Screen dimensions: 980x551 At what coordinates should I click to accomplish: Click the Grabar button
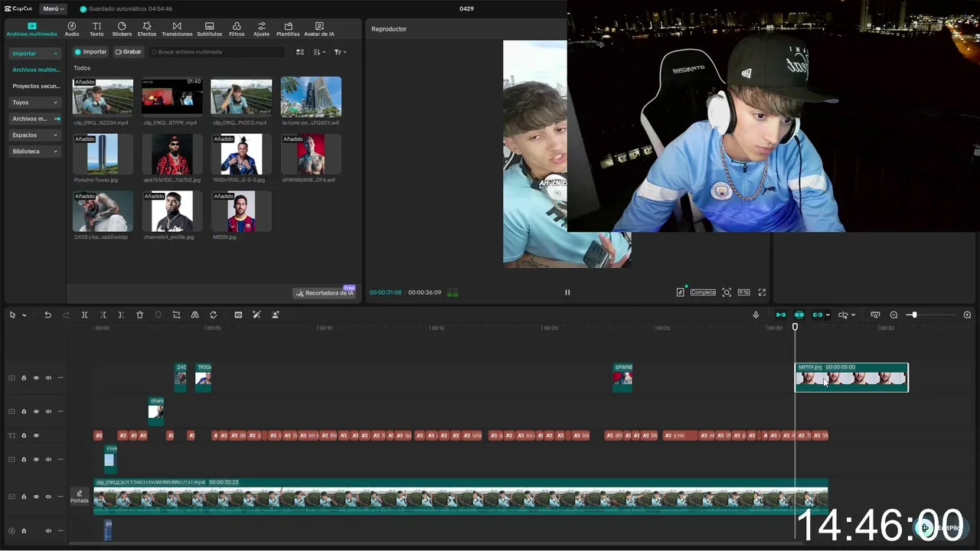tap(129, 52)
